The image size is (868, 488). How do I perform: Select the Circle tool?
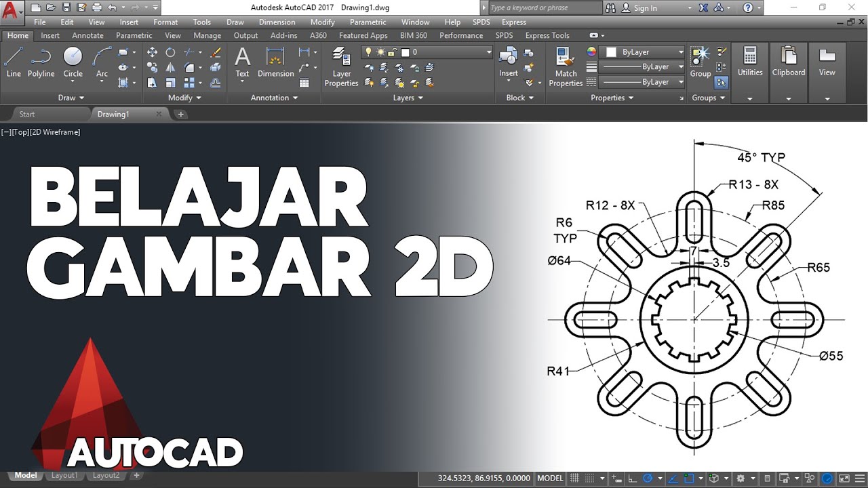[73, 62]
